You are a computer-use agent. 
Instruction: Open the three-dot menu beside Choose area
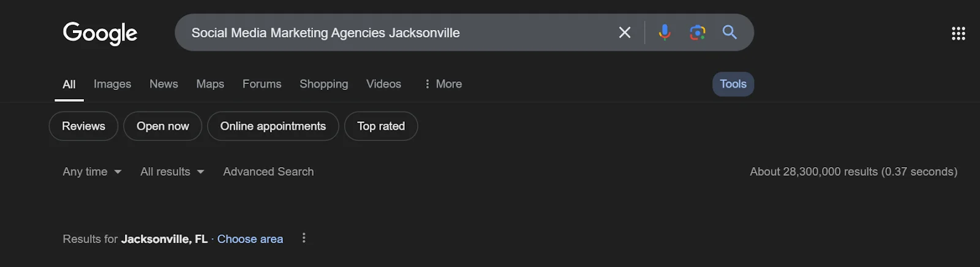click(304, 238)
